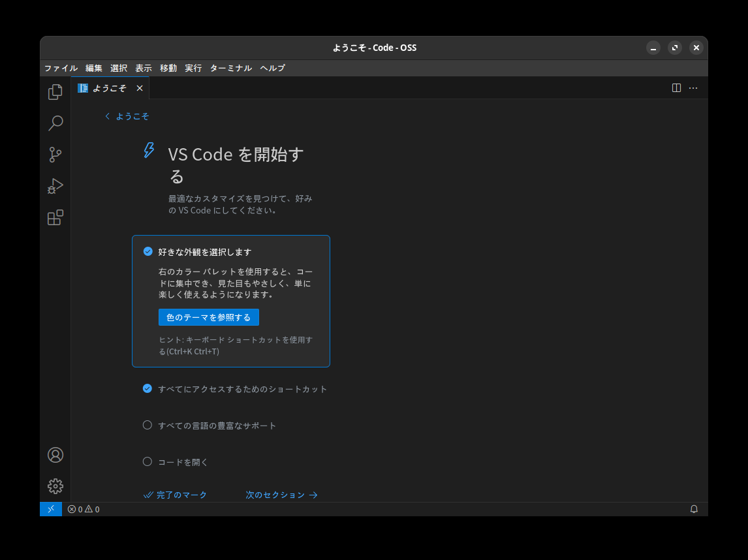748x560 pixels.
Task: Toggle completion check for 好きな外観を選択します
Action: [x=148, y=251]
